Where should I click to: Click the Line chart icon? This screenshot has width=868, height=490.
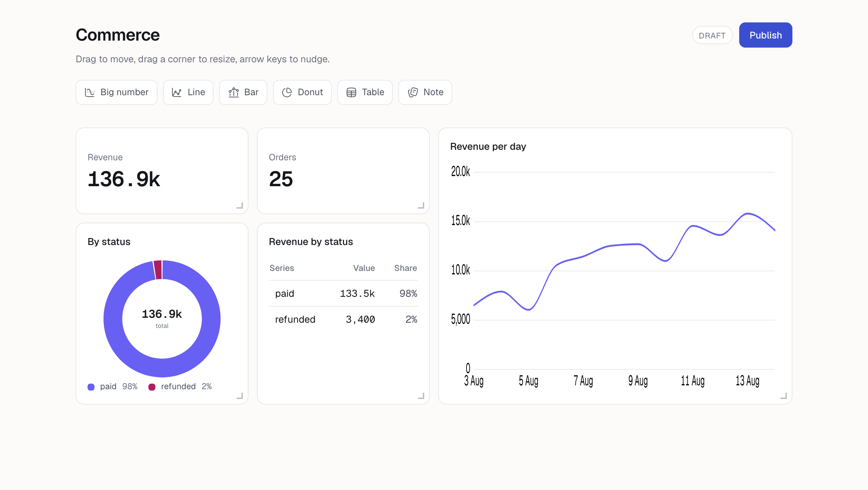[177, 92]
